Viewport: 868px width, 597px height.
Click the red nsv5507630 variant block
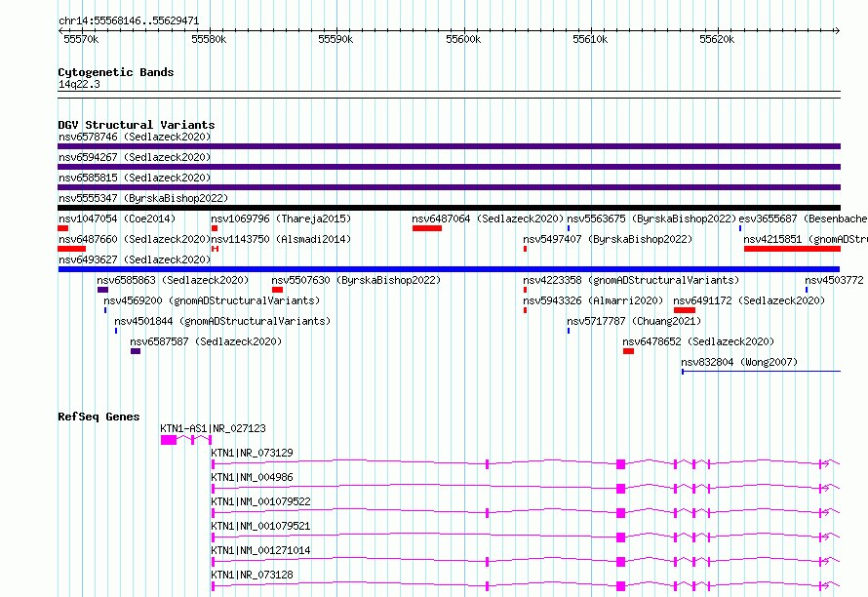pyautogui.click(x=277, y=290)
